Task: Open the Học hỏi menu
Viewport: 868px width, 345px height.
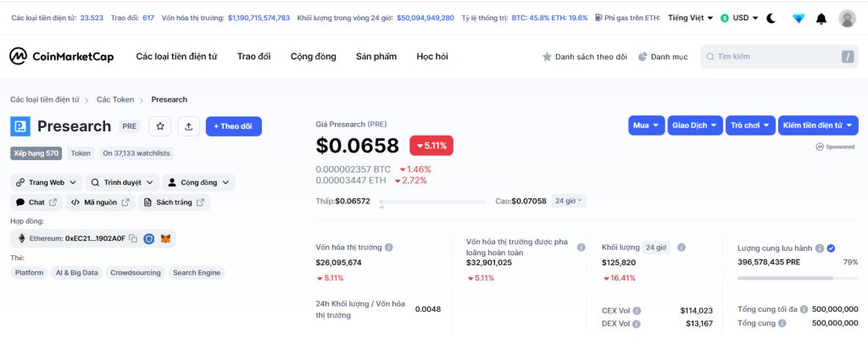Action: point(432,57)
